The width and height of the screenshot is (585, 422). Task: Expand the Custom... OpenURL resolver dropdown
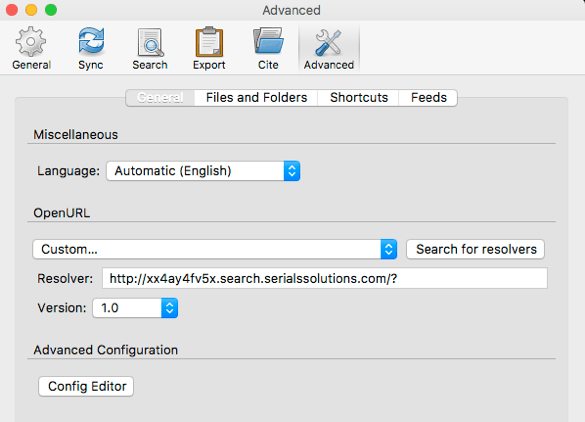pyautogui.click(x=215, y=249)
